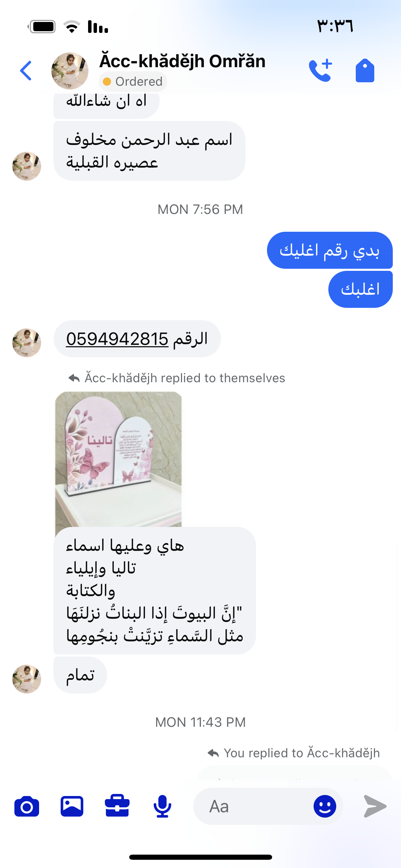
Task: Tap Ăcc-khădějh Omřăn name in header
Action: [x=182, y=61]
